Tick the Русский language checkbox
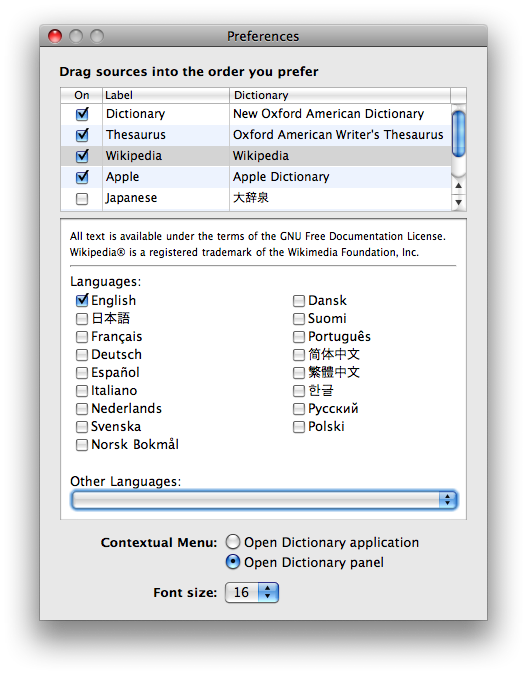The width and height of the screenshot is (527, 675). pyautogui.click(x=299, y=409)
